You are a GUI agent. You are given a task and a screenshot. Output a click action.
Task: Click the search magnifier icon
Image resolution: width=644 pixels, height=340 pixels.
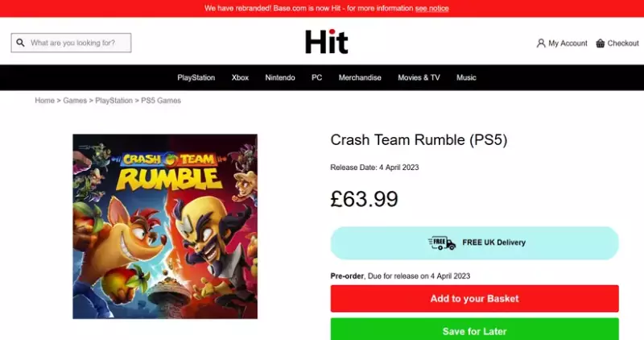(21, 43)
